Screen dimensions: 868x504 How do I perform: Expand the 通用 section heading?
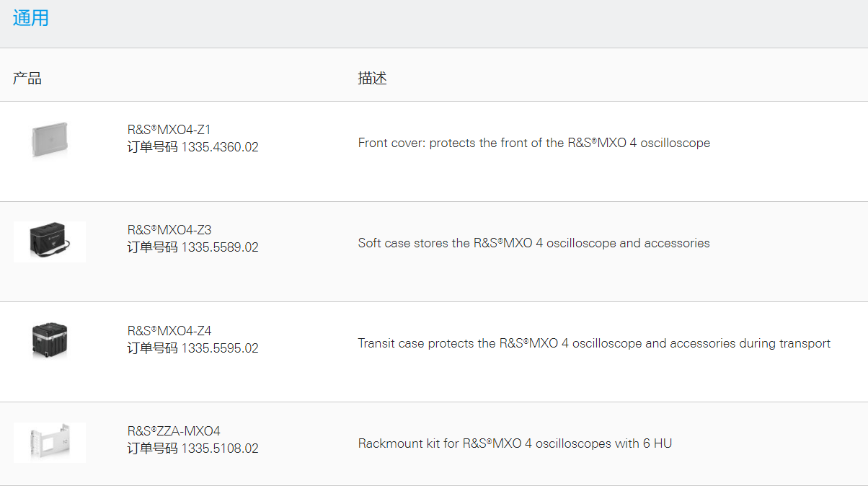(31, 18)
